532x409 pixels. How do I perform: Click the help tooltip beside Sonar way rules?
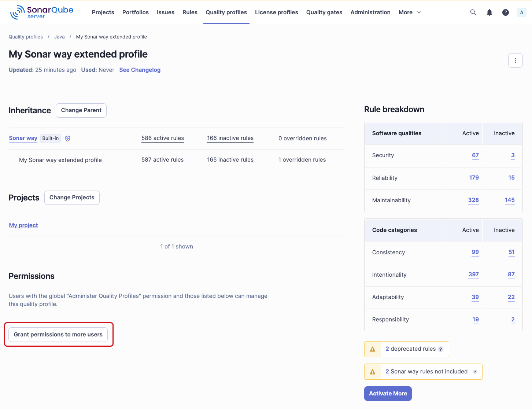click(475, 372)
